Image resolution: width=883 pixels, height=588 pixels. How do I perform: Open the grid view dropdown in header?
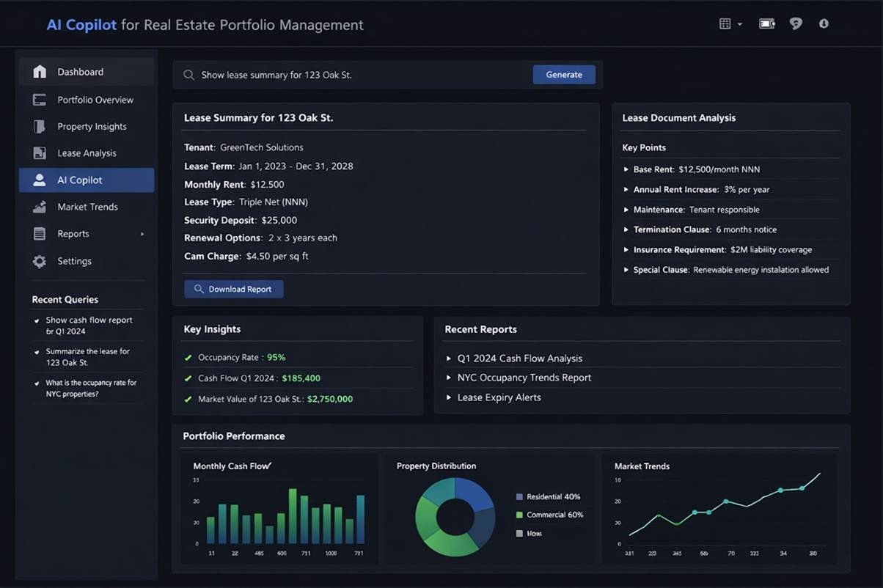(730, 23)
